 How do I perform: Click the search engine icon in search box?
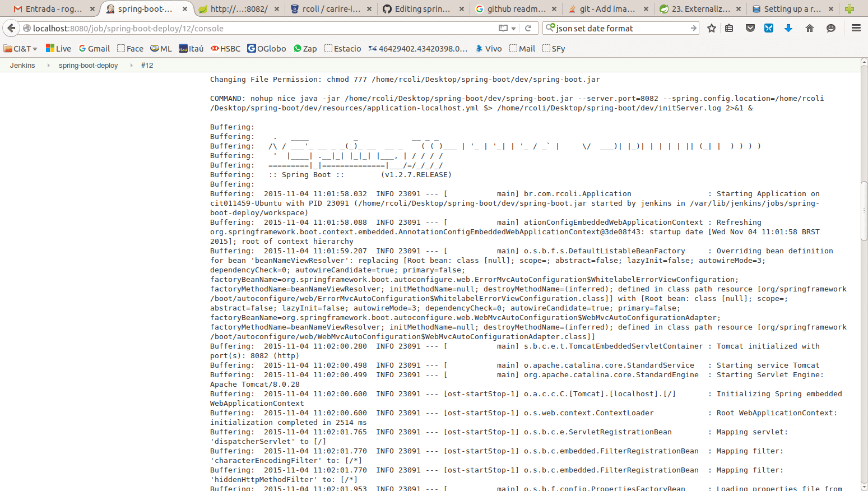551,28
